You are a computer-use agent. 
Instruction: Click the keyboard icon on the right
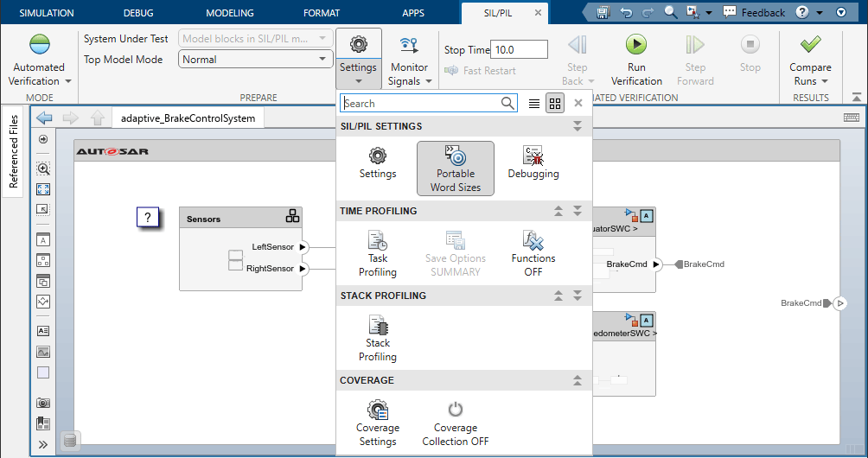(852, 118)
